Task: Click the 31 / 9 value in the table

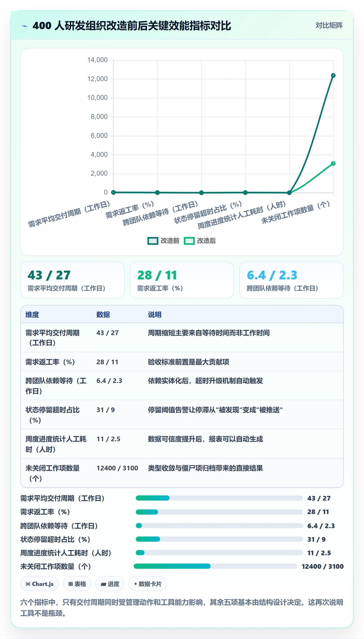Action: (106, 410)
